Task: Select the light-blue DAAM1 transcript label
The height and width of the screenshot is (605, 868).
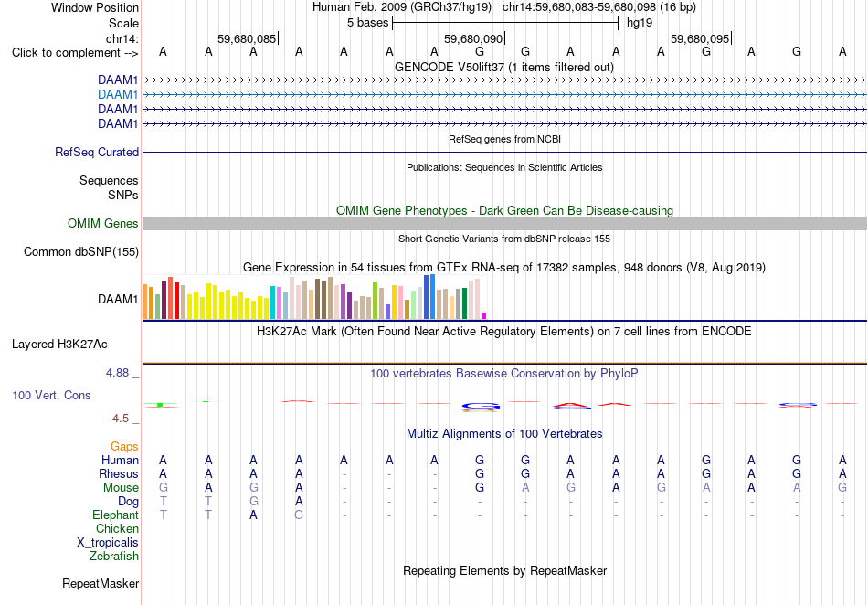Action: 118,95
